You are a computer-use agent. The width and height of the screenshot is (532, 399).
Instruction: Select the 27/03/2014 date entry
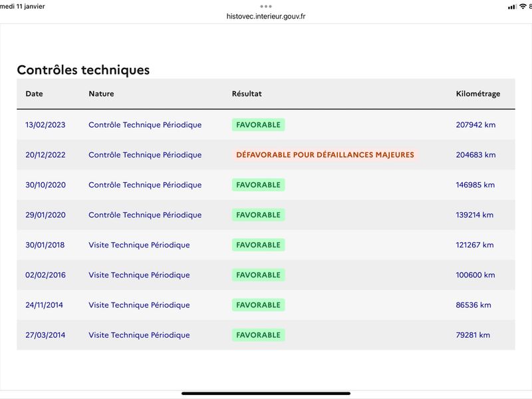[45, 335]
